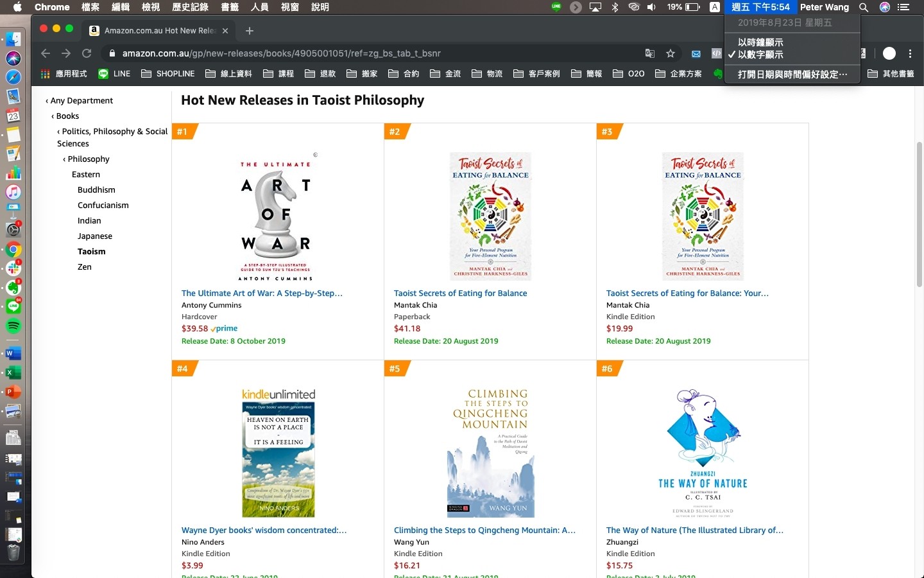Screen dimensions: 924x578
Task: Open the 歷史記錄 menu
Action: point(191,7)
